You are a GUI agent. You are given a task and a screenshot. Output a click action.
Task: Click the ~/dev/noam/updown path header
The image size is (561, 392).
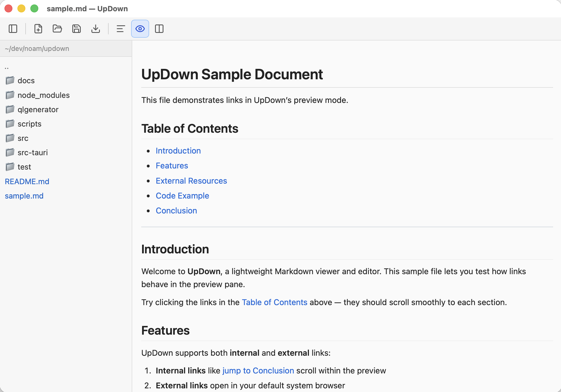[x=37, y=49]
